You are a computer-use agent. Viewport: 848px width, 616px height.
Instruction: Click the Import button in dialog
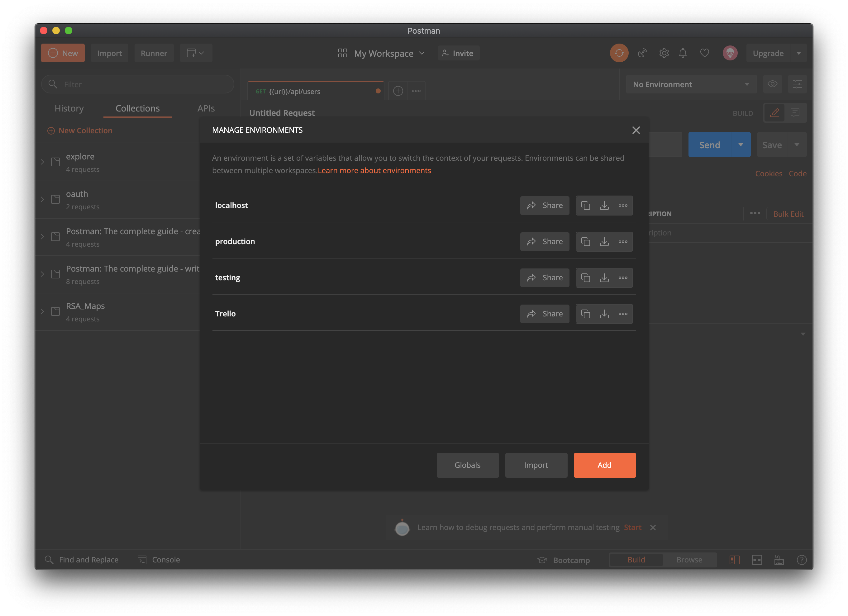(536, 465)
